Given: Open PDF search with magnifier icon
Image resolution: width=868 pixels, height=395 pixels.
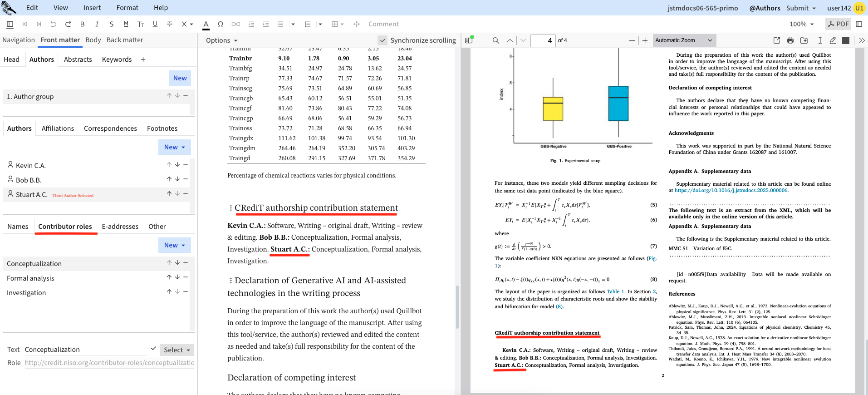Looking at the screenshot, I should tap(495, 40).
